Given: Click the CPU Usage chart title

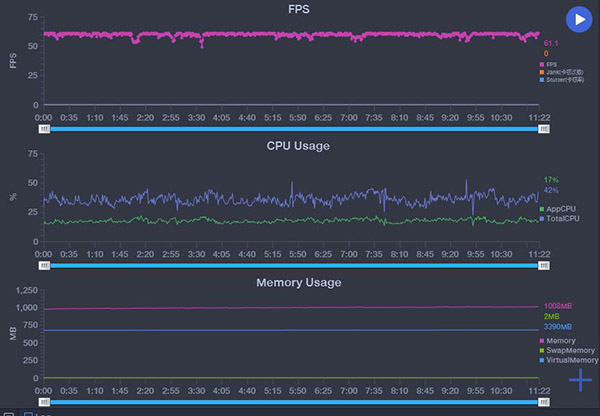Looking at the screenshot, I should 298,146.
